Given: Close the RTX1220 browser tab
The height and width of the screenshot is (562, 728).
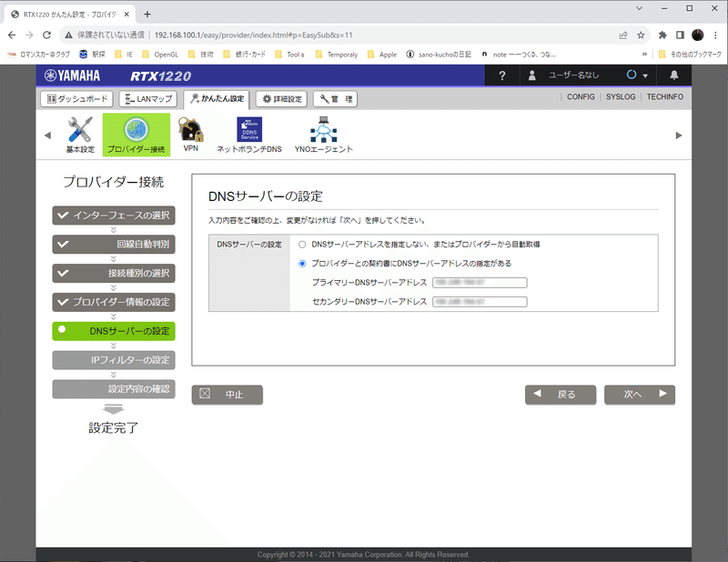Looking at the screenshot, I should pyautogui.click(x=126, y=15).
